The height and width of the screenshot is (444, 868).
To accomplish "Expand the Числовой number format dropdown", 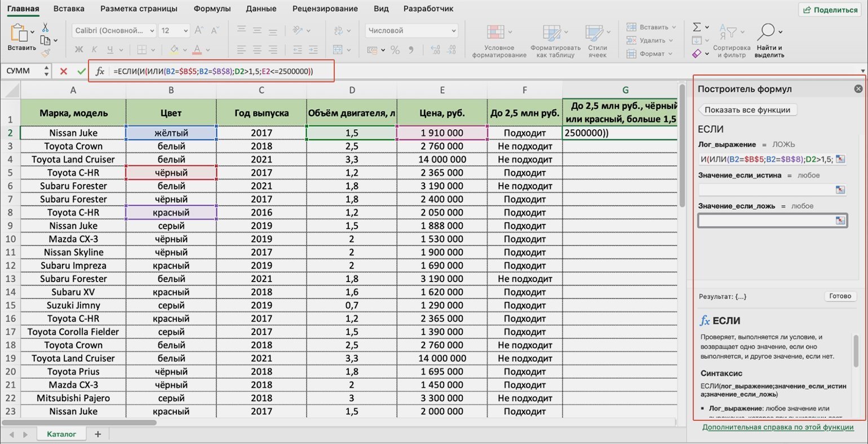I will pos(411,30).
